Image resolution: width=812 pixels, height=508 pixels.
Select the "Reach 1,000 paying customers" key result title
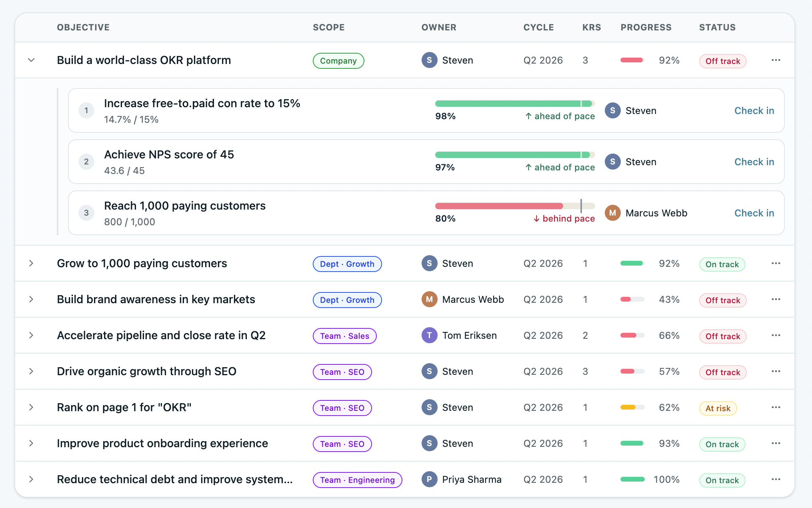(x=185, y=206)
